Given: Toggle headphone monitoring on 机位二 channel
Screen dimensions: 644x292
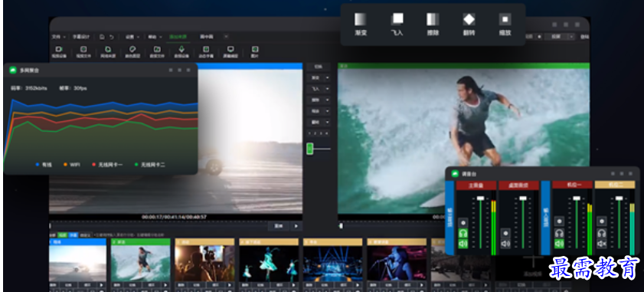Looking at the screenshot, I should 602,233.
